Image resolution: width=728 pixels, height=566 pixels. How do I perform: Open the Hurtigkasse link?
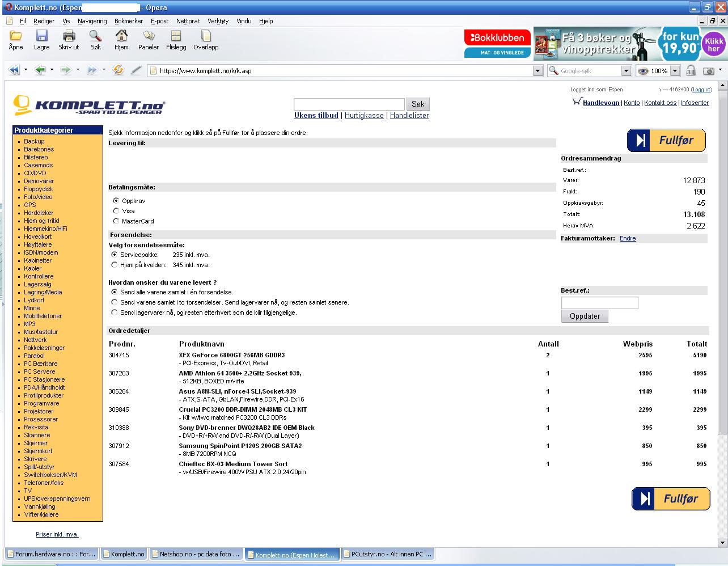(364, 115)
